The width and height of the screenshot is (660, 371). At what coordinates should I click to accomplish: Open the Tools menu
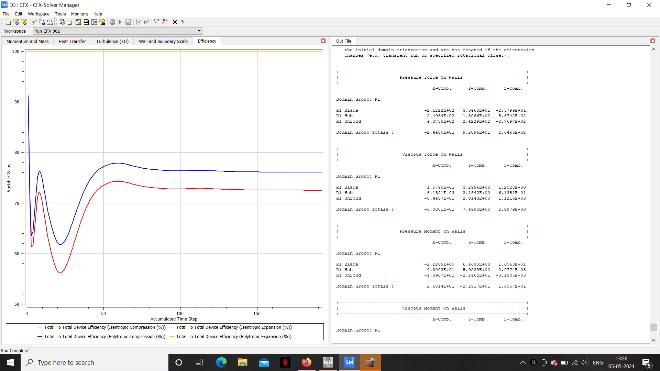pos(60,14)
